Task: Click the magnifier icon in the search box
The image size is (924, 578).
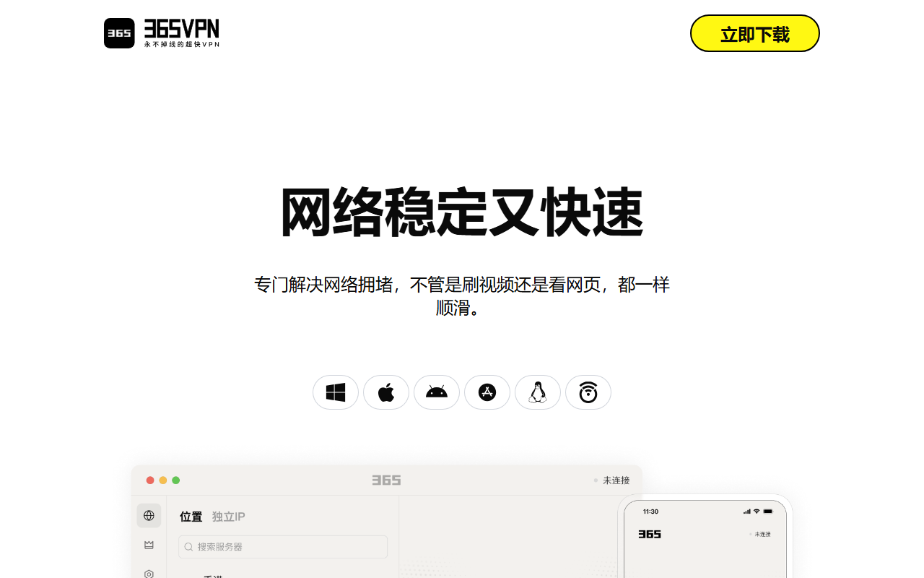Action: [x=189, y=547]
